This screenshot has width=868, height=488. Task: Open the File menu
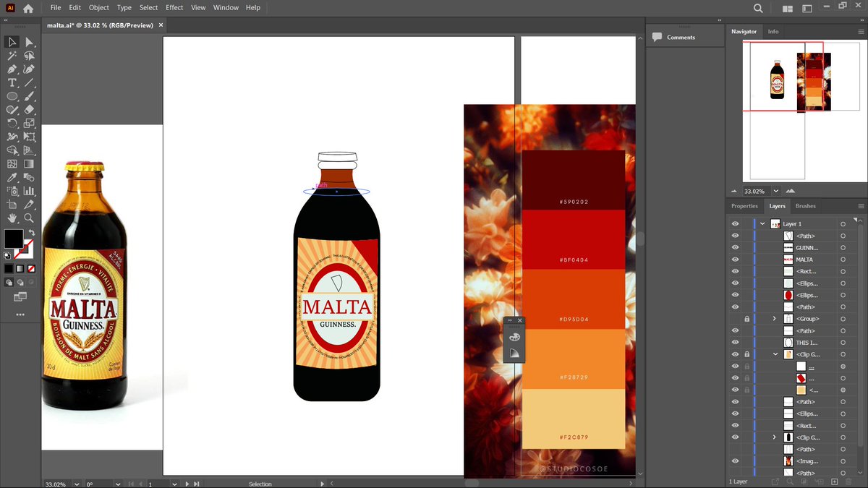click(56, 8)
